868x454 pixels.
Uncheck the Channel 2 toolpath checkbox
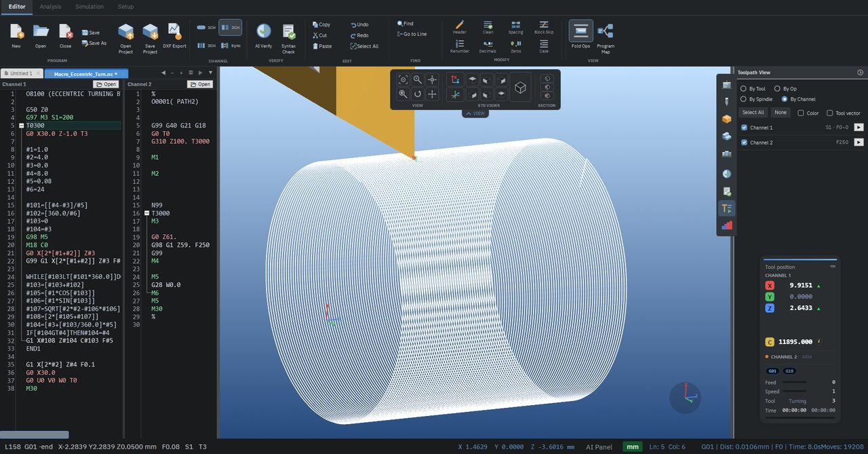click(744, 143)
